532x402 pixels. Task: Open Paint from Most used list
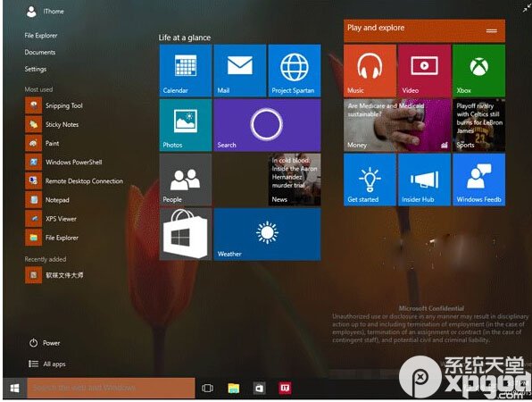pos(43,143)
